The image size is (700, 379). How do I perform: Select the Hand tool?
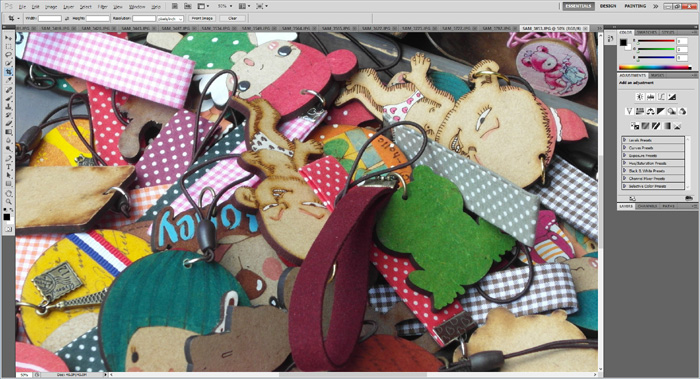pos(8,194)
